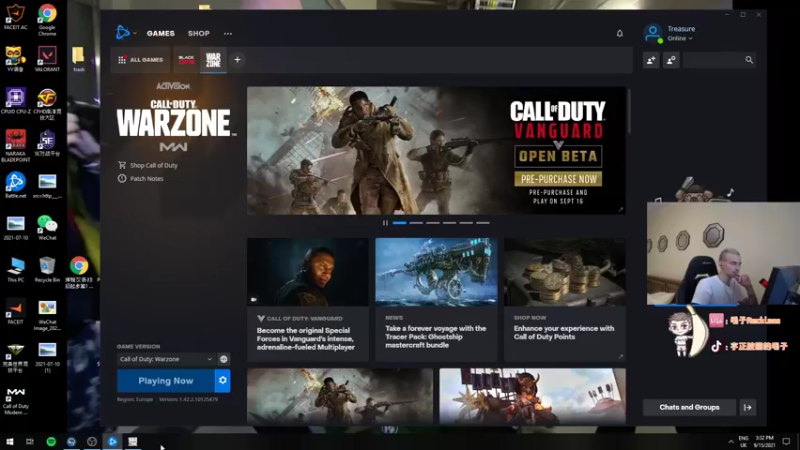Open the Treasure status dropdown

point(680,38)
